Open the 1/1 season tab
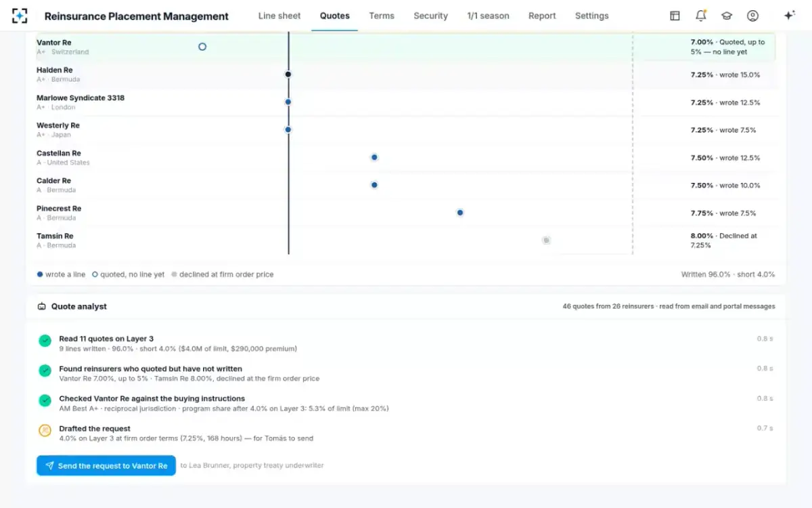Viewport: 812px width, 508px height. point(488,16)
